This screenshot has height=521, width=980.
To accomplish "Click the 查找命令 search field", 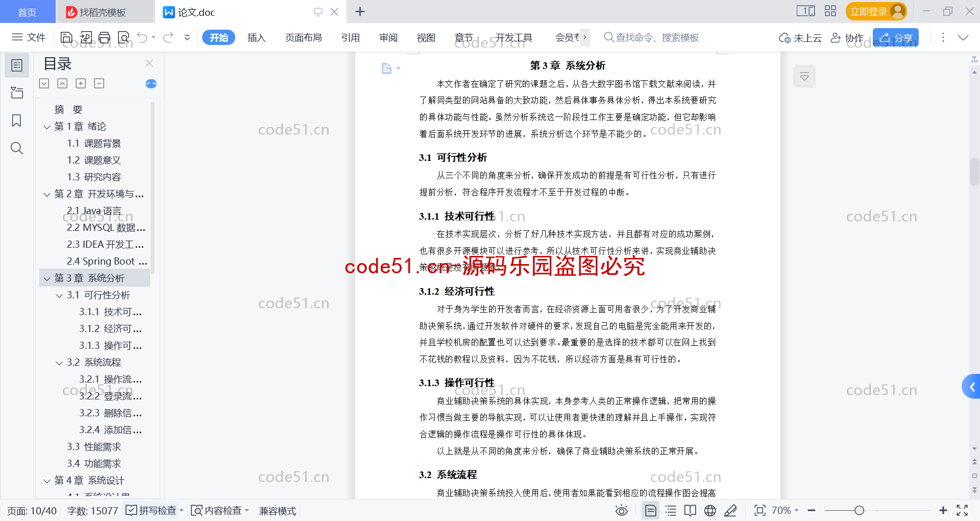I will coord(651,37).
